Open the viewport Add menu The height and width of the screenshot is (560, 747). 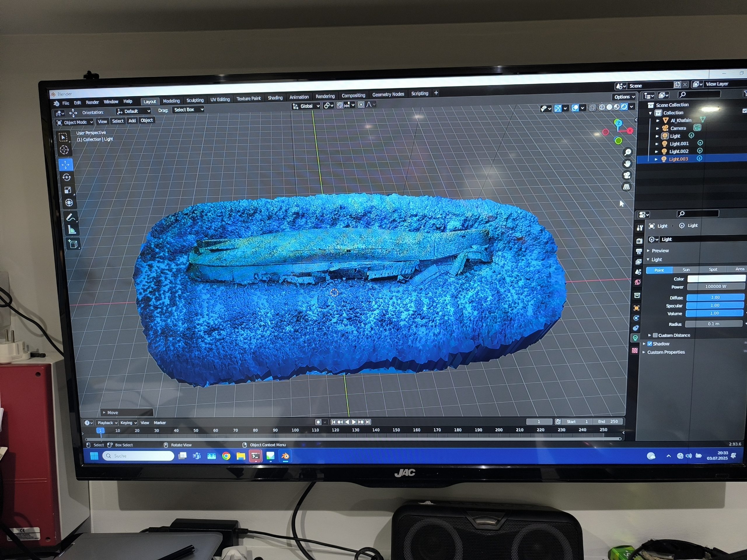tap(132, 121)
